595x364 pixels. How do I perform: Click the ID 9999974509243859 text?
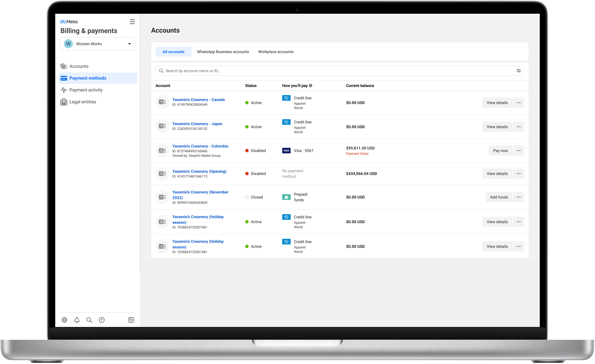point(190,203)
